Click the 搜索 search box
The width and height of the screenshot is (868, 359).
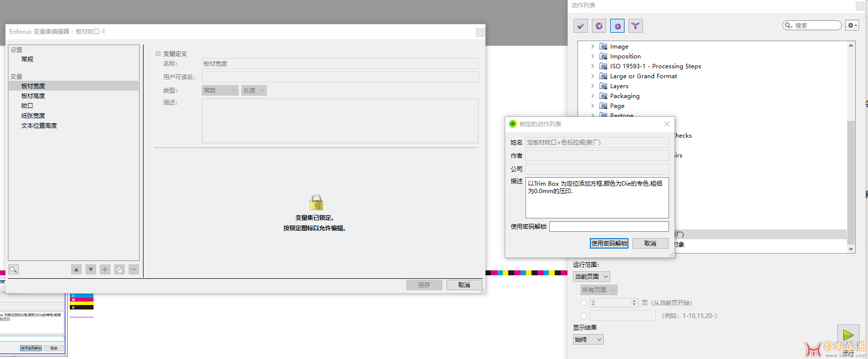[x=812, y=25]
